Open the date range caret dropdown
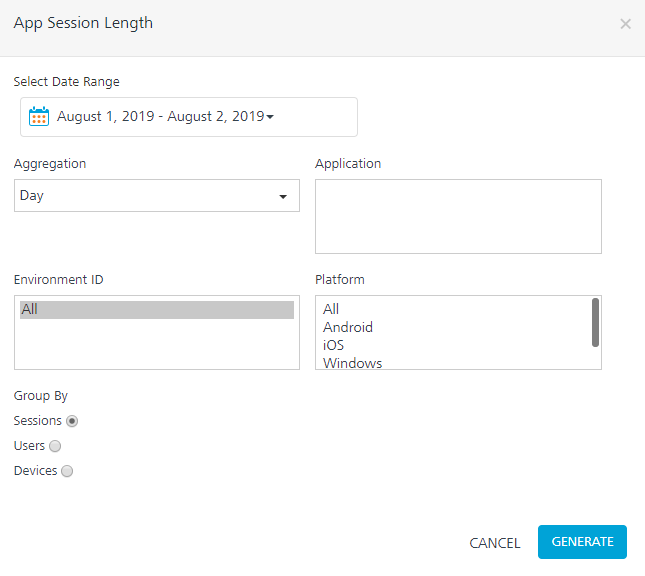The height and width of the screenshot is (576, 645). [x=270, y=117]
